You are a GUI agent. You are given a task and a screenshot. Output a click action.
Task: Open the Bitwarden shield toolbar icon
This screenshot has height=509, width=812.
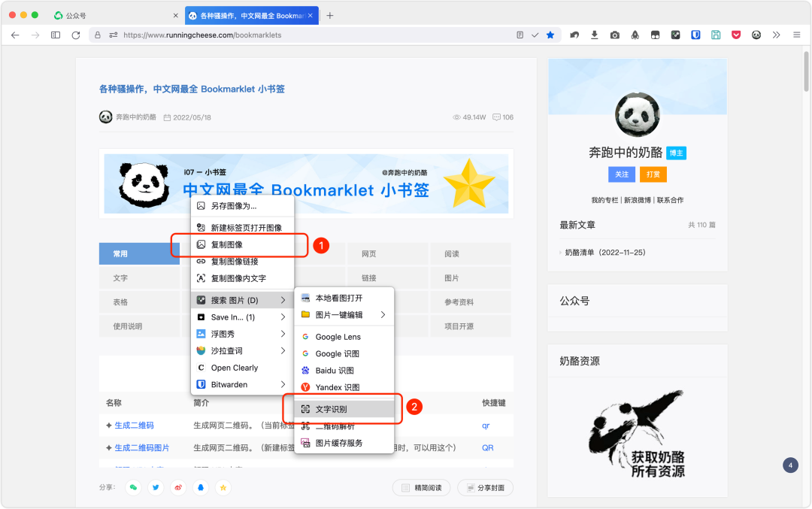point(695,35)
